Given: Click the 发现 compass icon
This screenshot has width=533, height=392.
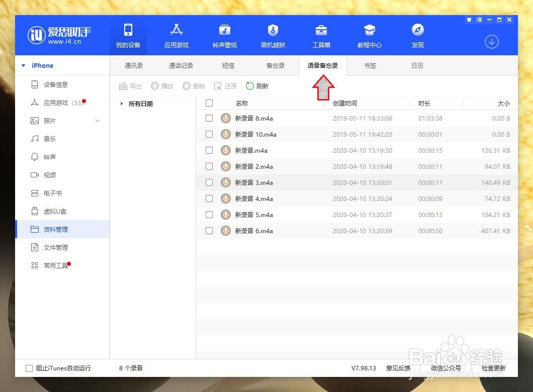Looking at the screenshot, I should pos(417,35).
